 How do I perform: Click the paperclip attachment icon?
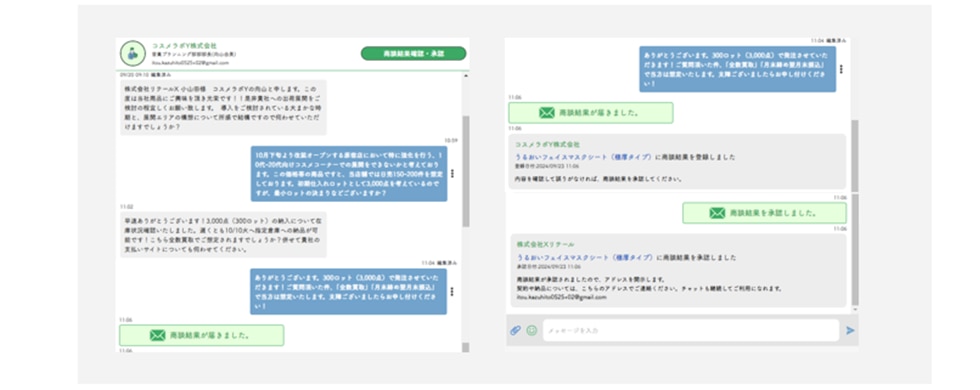[515, 331]
